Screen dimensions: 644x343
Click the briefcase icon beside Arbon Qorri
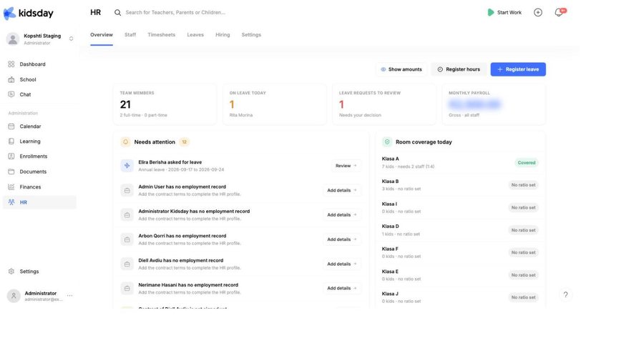tap(127, 239)
